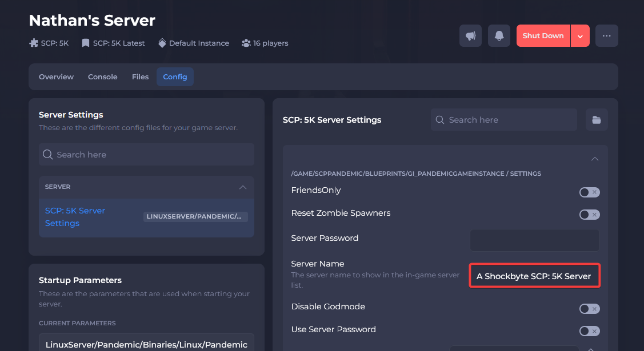The width and height of the screenshot is (644, 351).
Task: Switch to the Overview tab
Action: [56, 76]
